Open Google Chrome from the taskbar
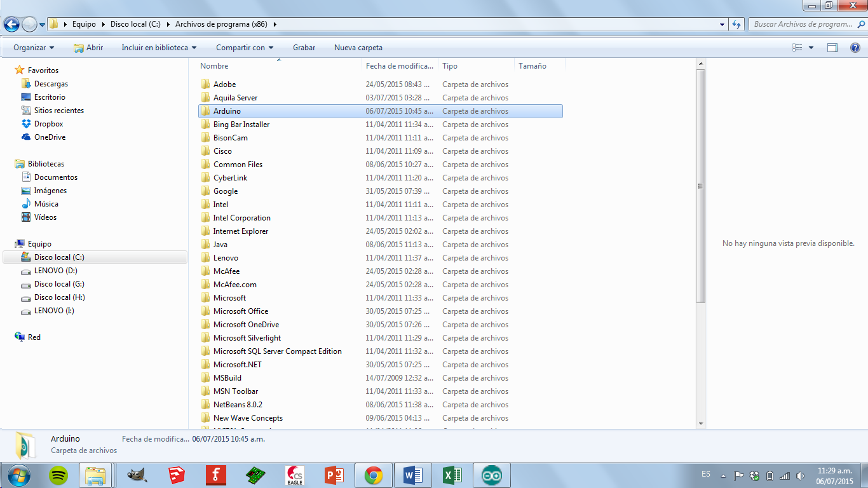The width and height of the screenshot is (868, 488). pyautogui.click(x=374, y=475)
